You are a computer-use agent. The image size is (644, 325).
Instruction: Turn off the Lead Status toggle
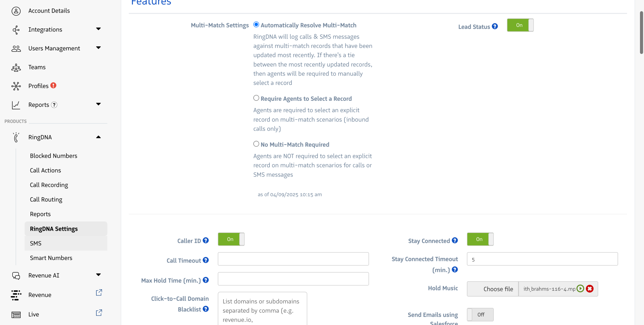pos(520,25)
